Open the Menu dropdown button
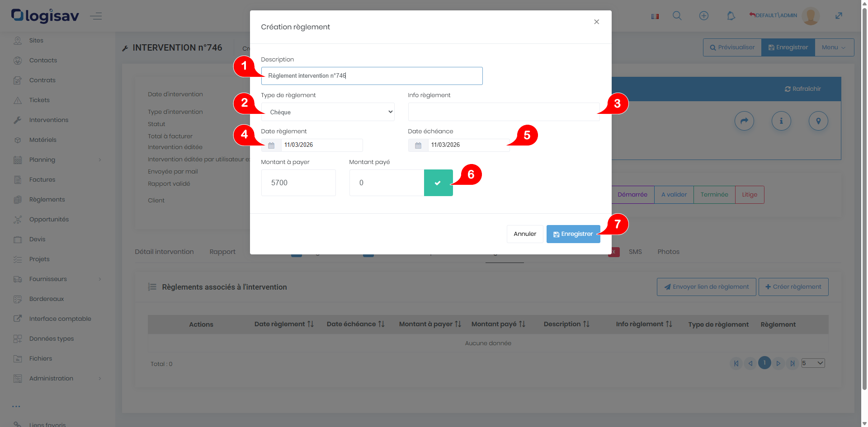868x427 pixels. tap(834, 47)
